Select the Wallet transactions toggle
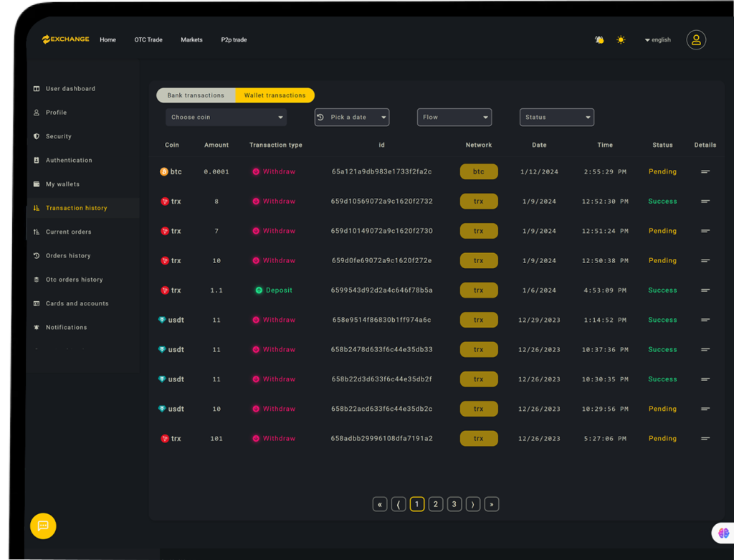 pos(275,95)
